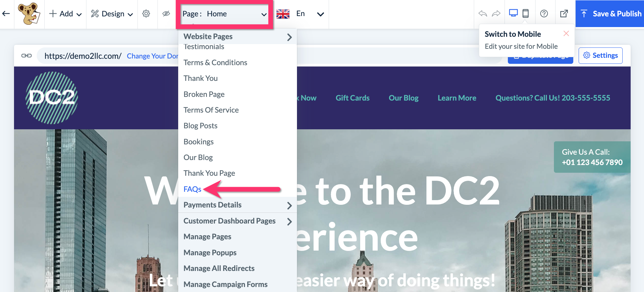Click the Settings gear icon

pyautogui.click(x=587, y=55)
